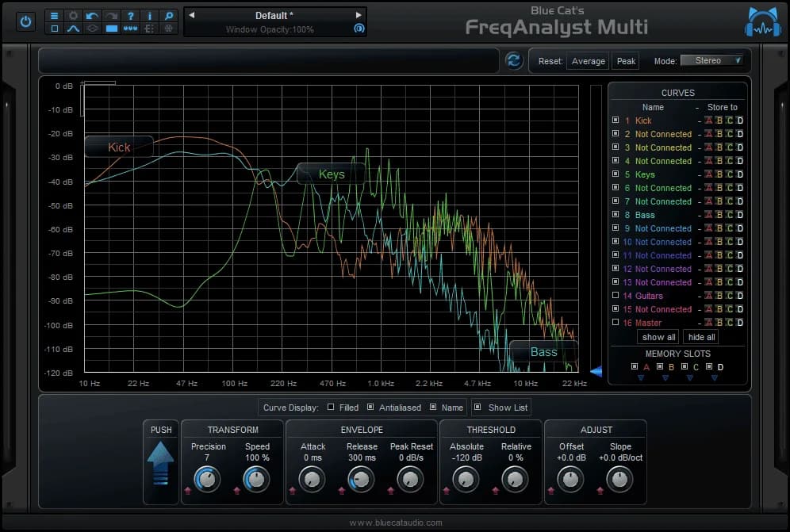
Task: Open the Stereo mode dropdown
Action: (712, 59)
